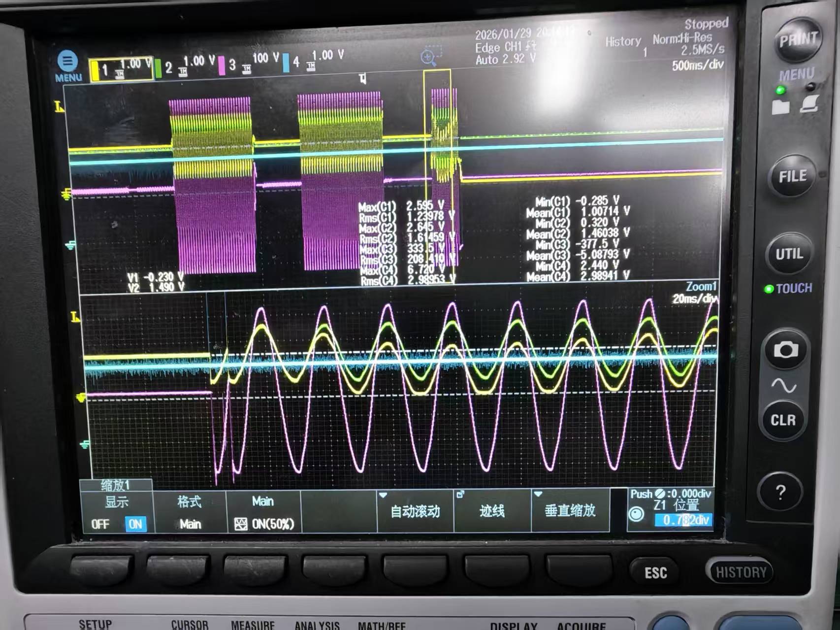Screen dimensions: 840x630
Task: Open the 格式 Main format menu
Action: click(x=190, y=512)
